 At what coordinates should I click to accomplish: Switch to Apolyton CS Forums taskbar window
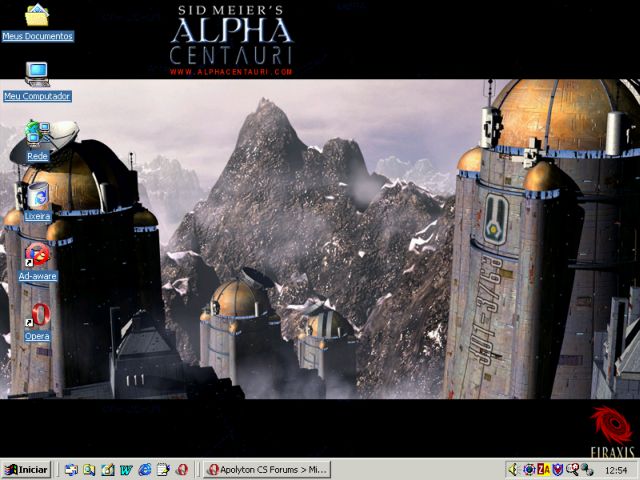pos(267,470)
